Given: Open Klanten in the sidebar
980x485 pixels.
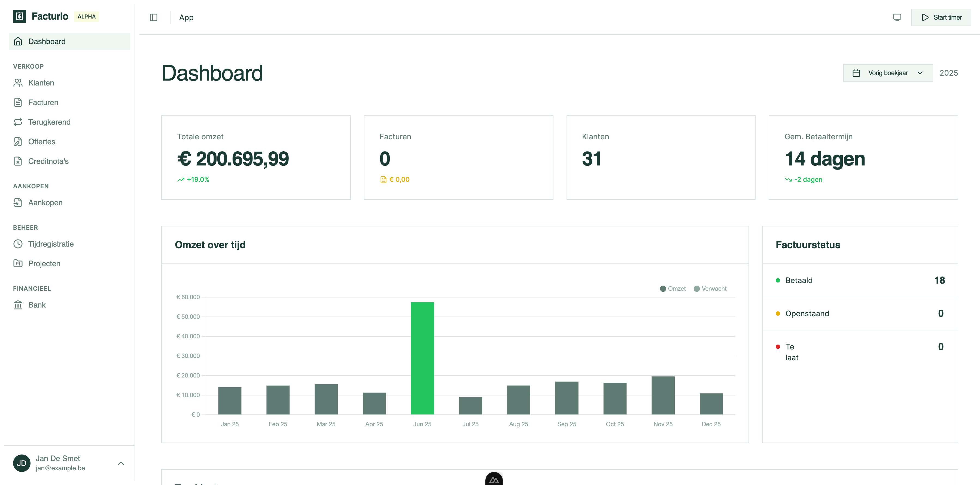Looking at the screenshot, I should (x=69, y=83).
